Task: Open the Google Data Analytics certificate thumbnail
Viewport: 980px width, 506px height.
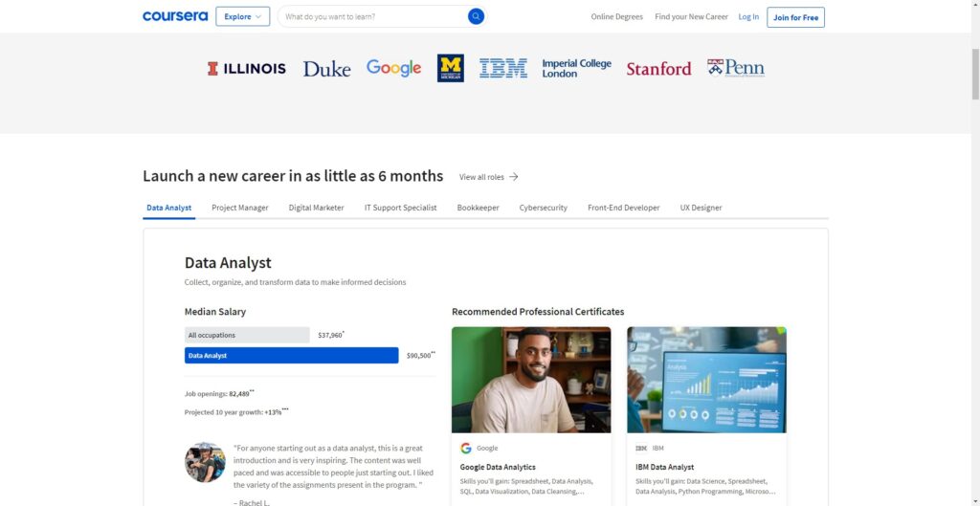Action: click(x=531, y=380)
